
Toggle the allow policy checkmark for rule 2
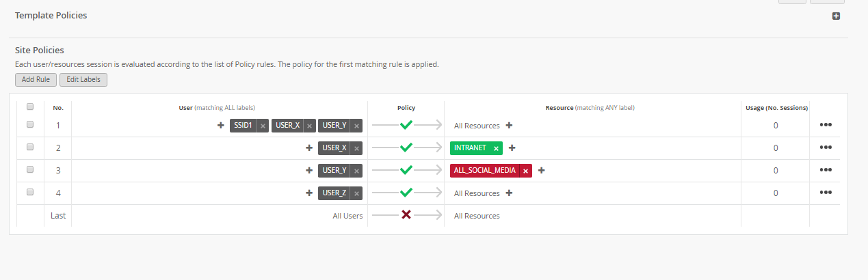[x=406, y=148]
